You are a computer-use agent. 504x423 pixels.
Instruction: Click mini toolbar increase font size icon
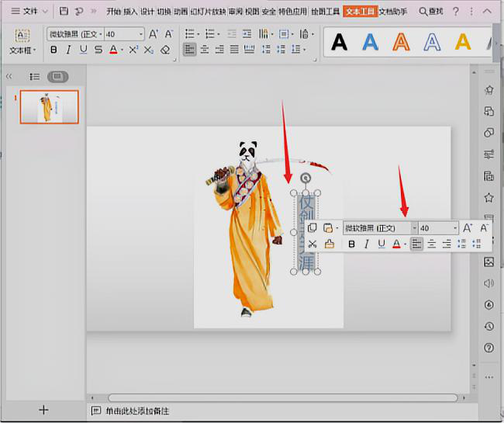point(468,228)
